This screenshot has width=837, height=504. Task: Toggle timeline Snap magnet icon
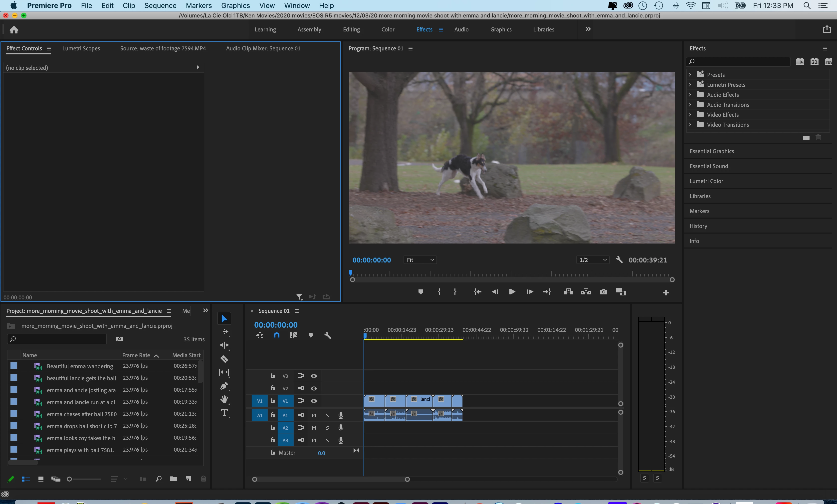point(276,335)
